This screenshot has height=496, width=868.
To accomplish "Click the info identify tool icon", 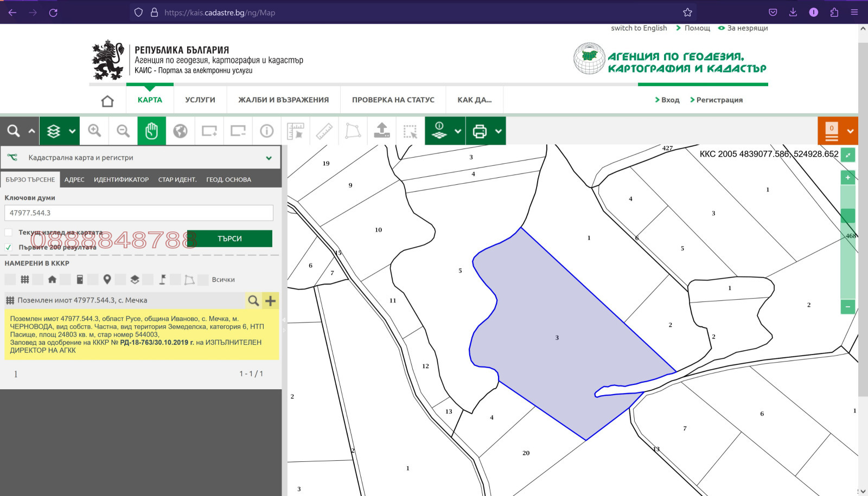I will [x=266, y=131].
